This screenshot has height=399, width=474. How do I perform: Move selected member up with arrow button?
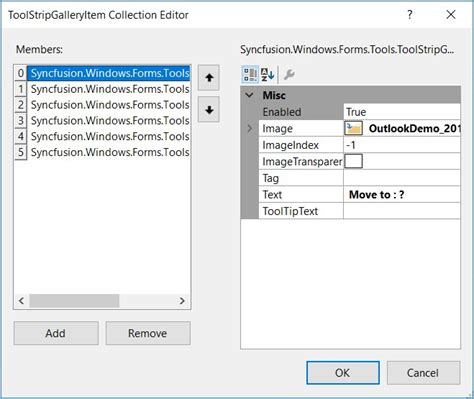[x=209, y=78]
